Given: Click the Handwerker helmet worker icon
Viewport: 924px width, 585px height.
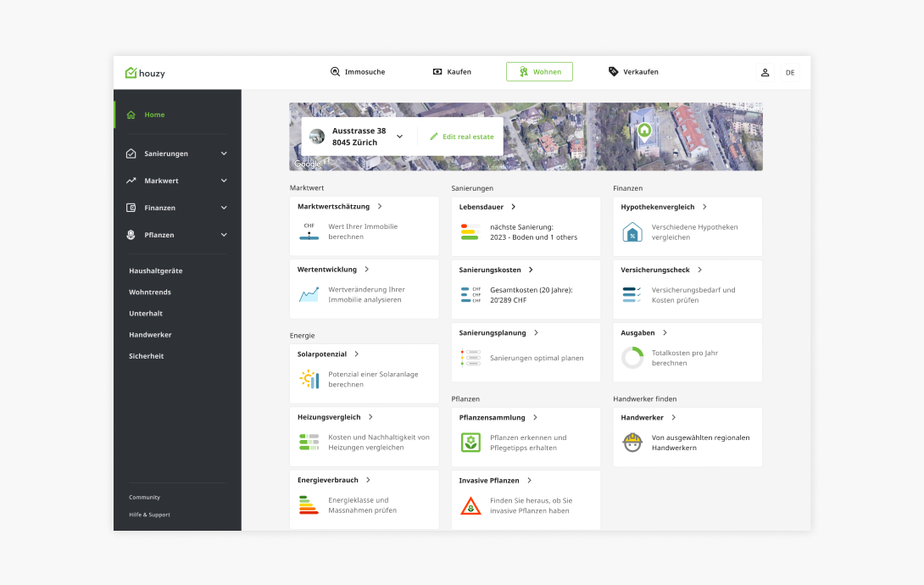Looking at the screenshot, I should click(632, 442).
